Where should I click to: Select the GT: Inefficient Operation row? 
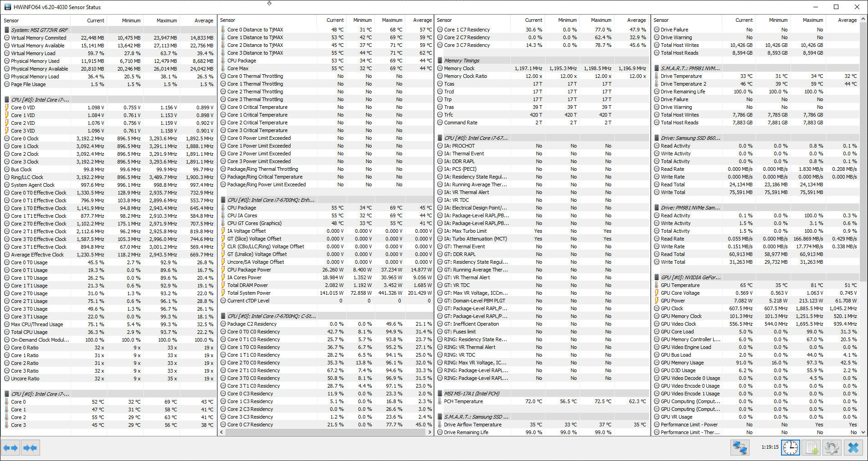pos(542,324)
